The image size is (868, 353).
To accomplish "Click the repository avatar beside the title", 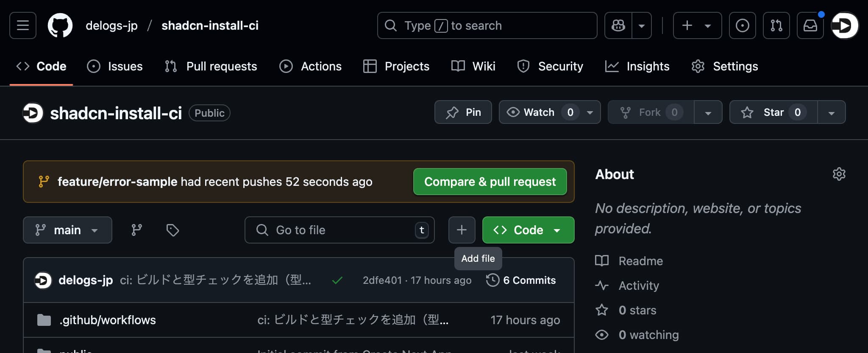I will click(33, 113).
